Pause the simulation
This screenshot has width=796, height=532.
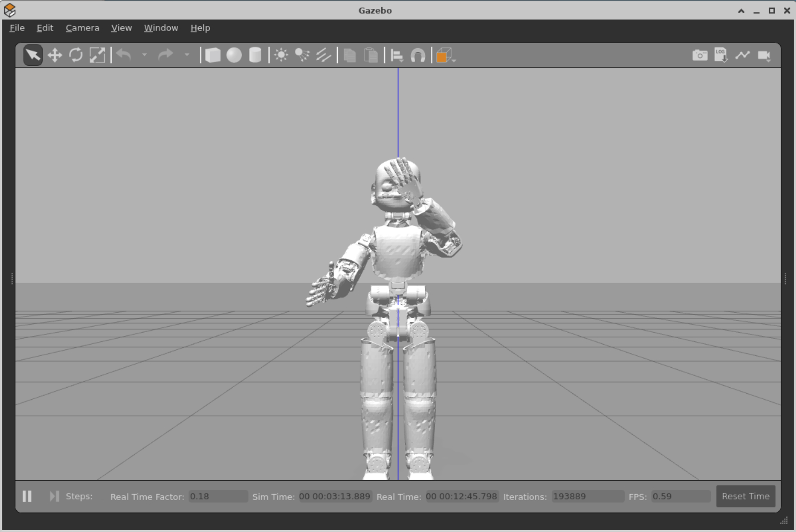click(x=27, y=496)
